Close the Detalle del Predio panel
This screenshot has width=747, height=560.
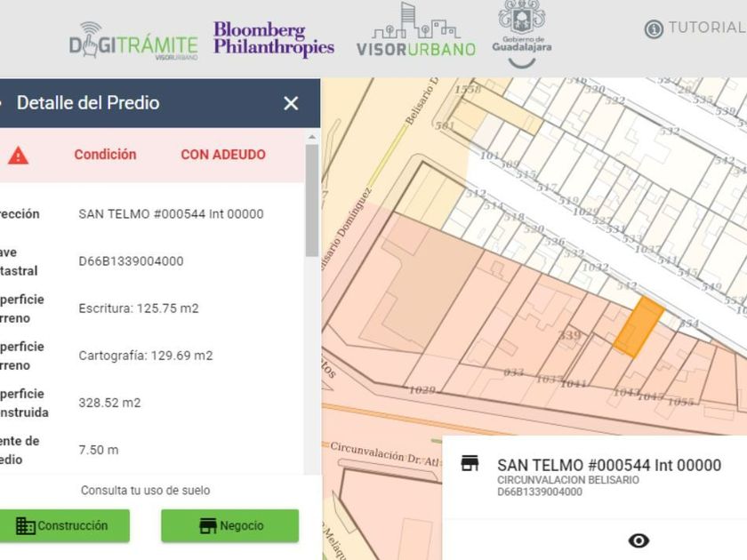click(291, 103)
